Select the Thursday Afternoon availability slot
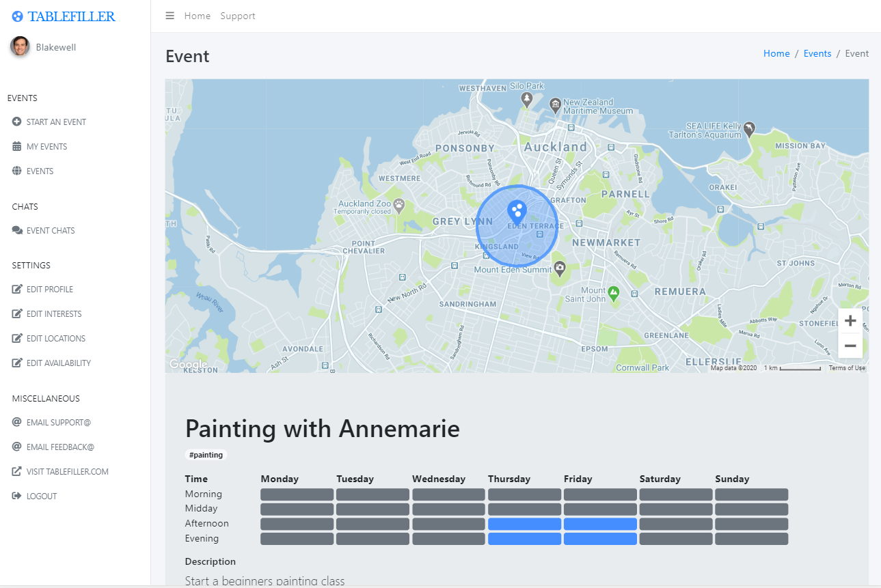 pos(524,524)
